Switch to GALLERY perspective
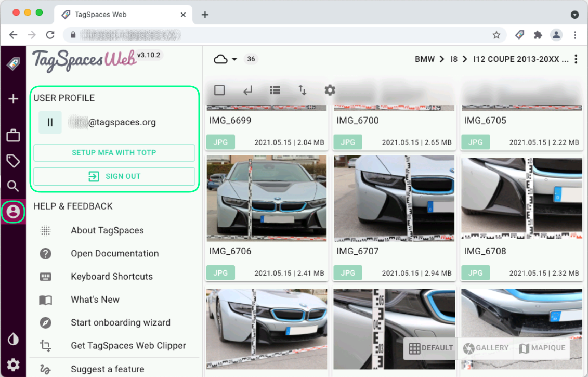Viewport: 588px width, 377px height. coord(485,348)
